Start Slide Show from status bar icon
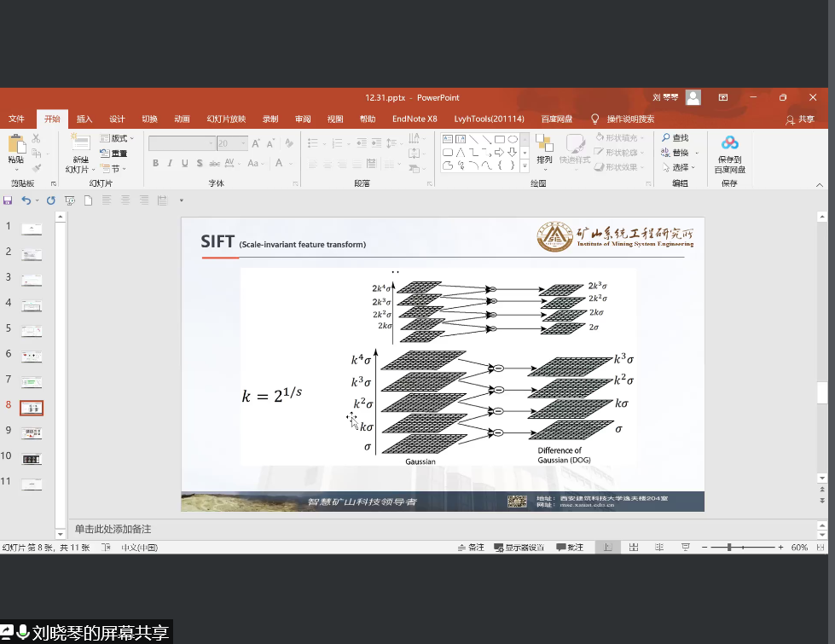The width and height of the screenshot is (835, 644). (686, 547)
